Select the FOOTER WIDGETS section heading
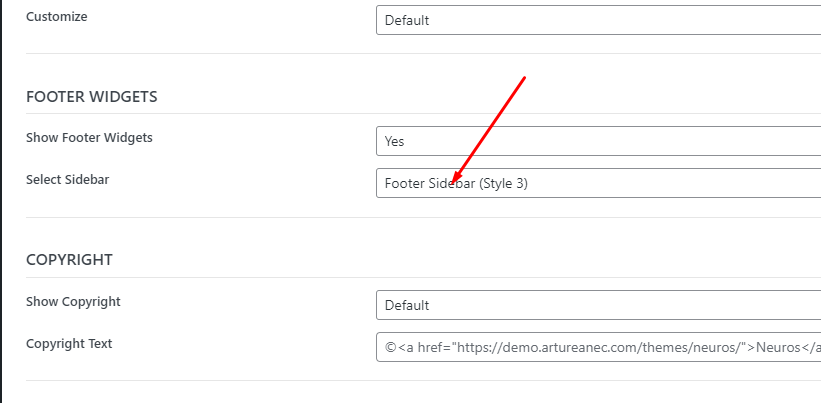The width and height of the screenshot is (821, 403). [x=92, y=97]
